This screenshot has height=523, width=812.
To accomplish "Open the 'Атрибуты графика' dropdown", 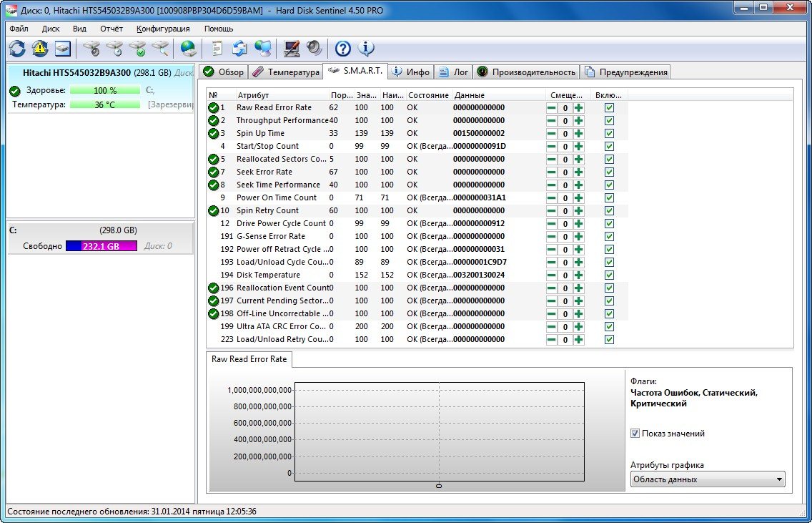I will click(708, 479).
